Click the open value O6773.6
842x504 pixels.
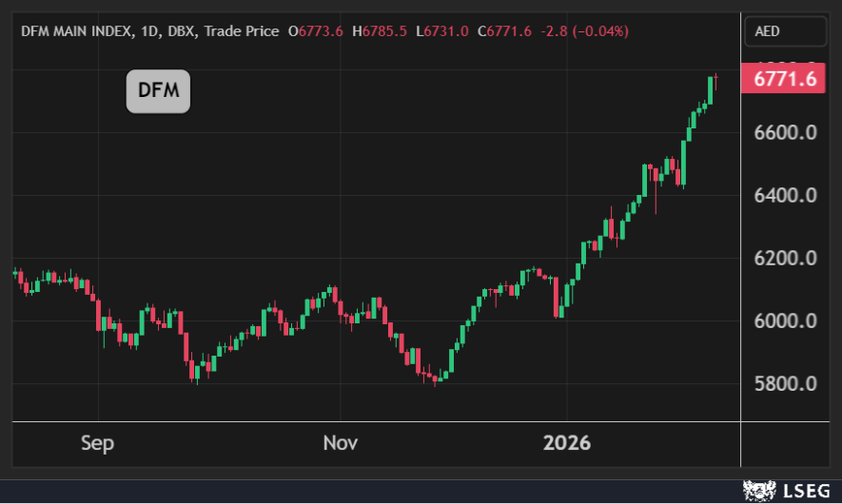(x=315, y=31)
